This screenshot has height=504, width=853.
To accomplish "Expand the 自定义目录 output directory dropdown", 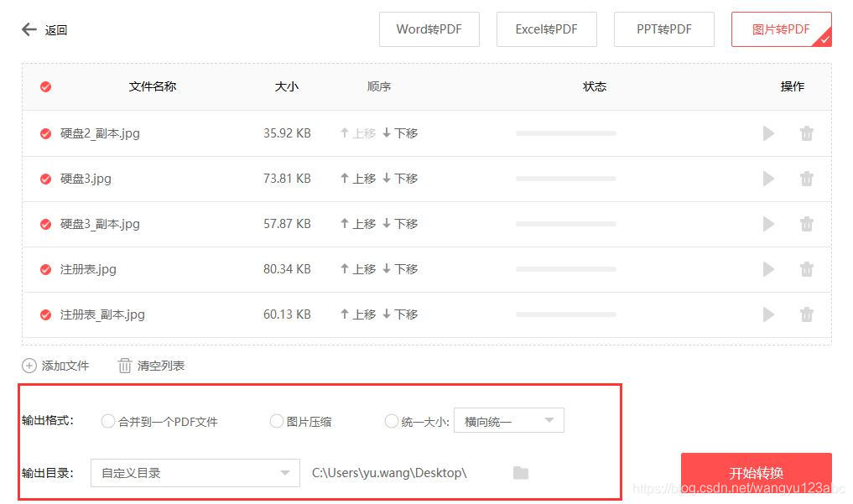I will [195, 472].
